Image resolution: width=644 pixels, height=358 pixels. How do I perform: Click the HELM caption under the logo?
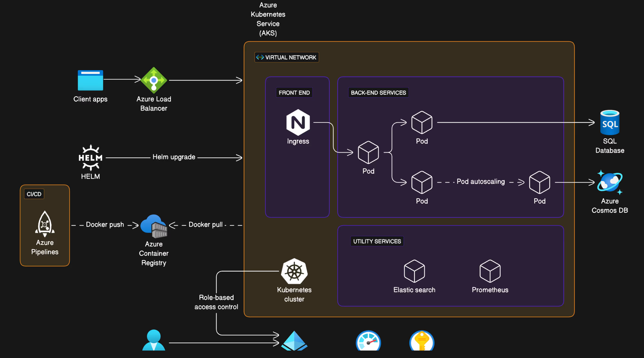90,176
